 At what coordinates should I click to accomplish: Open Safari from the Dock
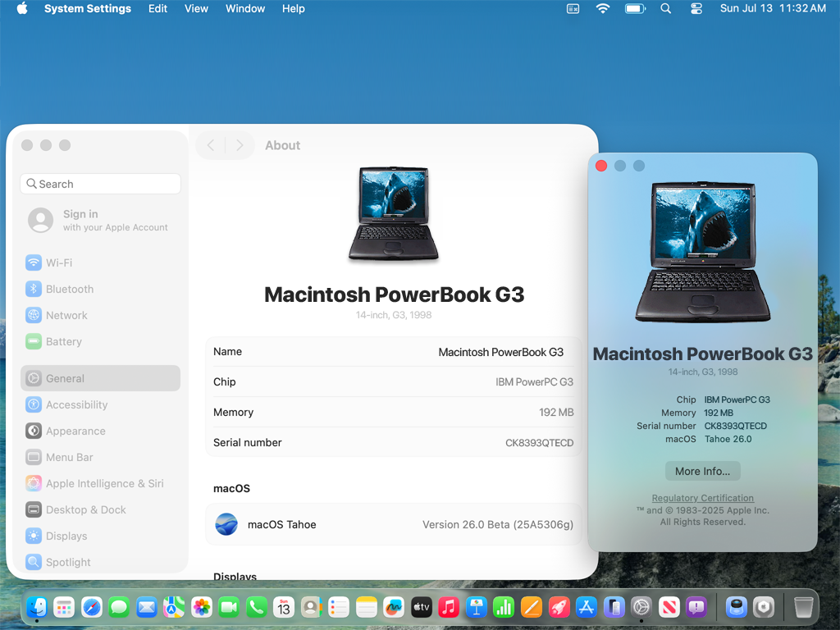click(92, 607)
